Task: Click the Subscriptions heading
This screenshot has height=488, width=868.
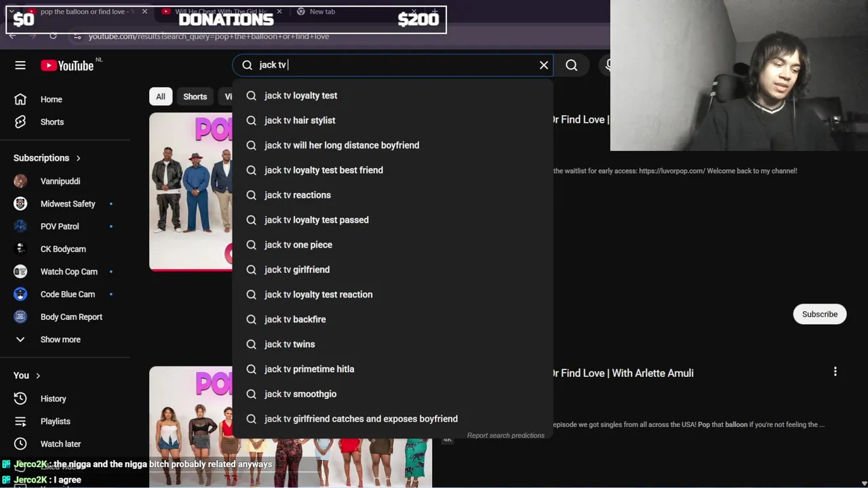Action: 41,158
